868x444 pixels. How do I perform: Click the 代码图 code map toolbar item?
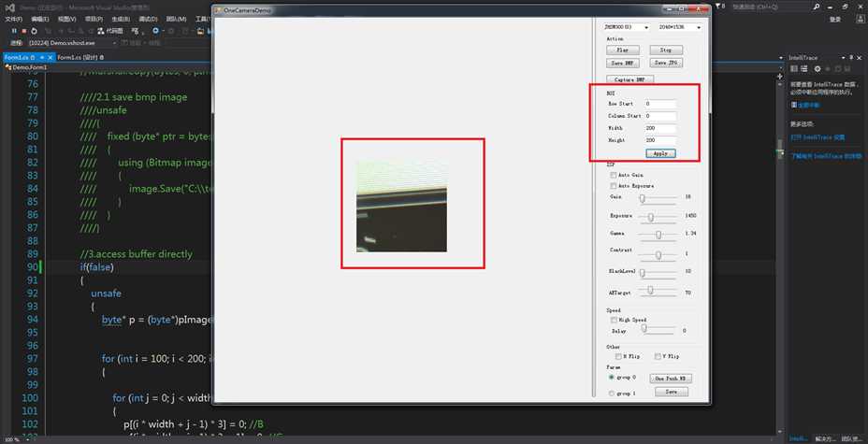click(x=110, y=31)
